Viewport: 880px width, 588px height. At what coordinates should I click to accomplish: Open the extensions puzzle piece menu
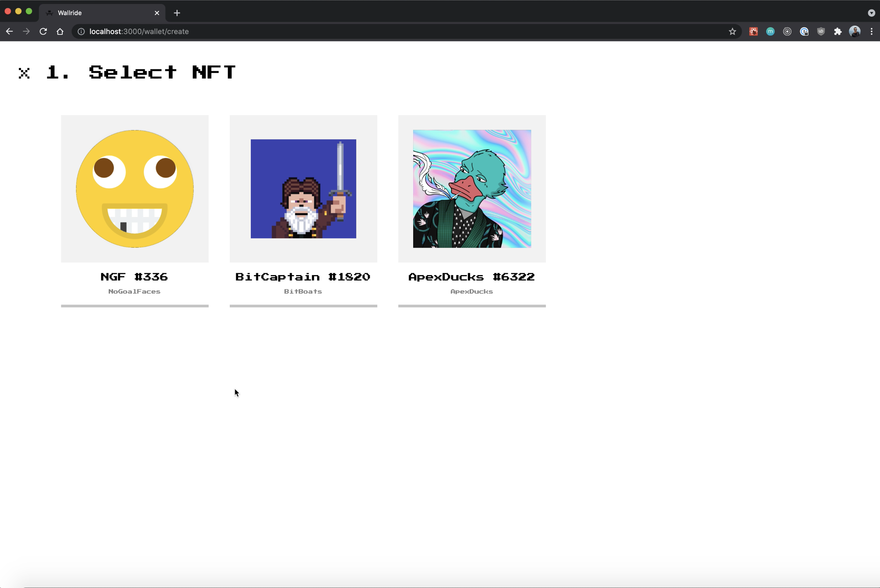tap(838, 32)
